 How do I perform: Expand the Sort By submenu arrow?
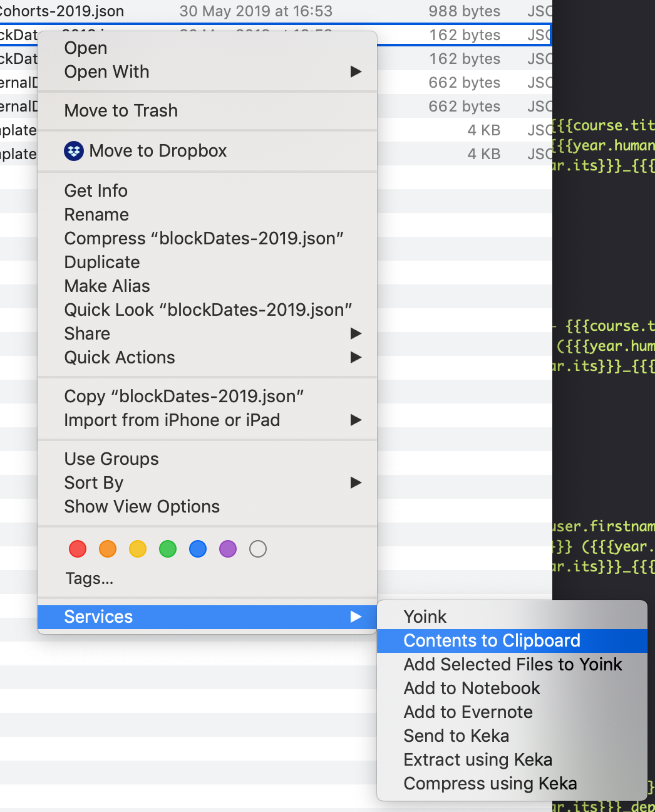coord(356,482)
